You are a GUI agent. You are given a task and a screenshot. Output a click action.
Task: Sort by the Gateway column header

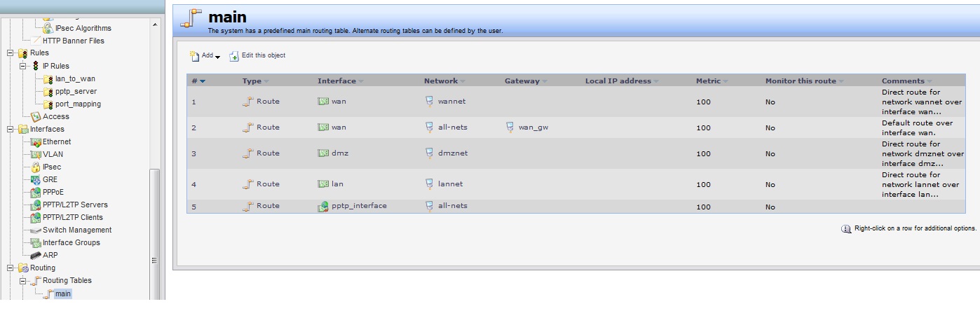point(526,81)
